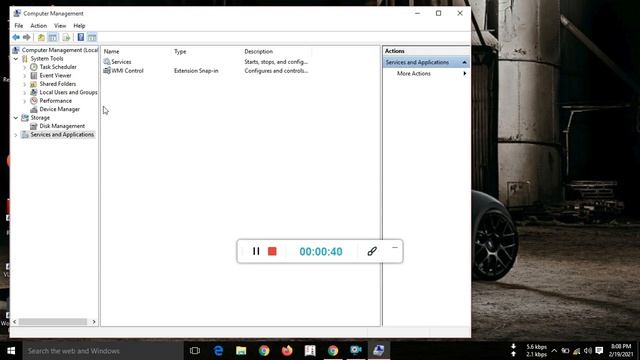Click the Forward arrow in the toolbar

(x=27, y=38)
